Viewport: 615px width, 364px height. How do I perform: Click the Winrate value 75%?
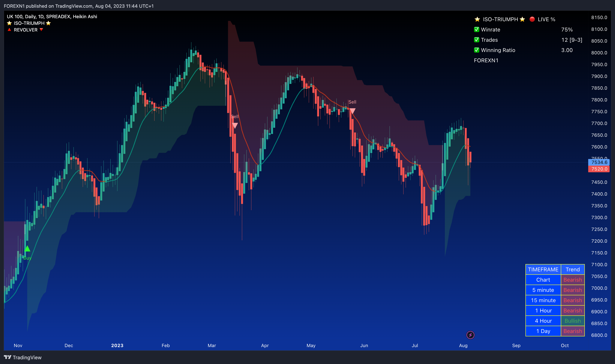[567, 30]
